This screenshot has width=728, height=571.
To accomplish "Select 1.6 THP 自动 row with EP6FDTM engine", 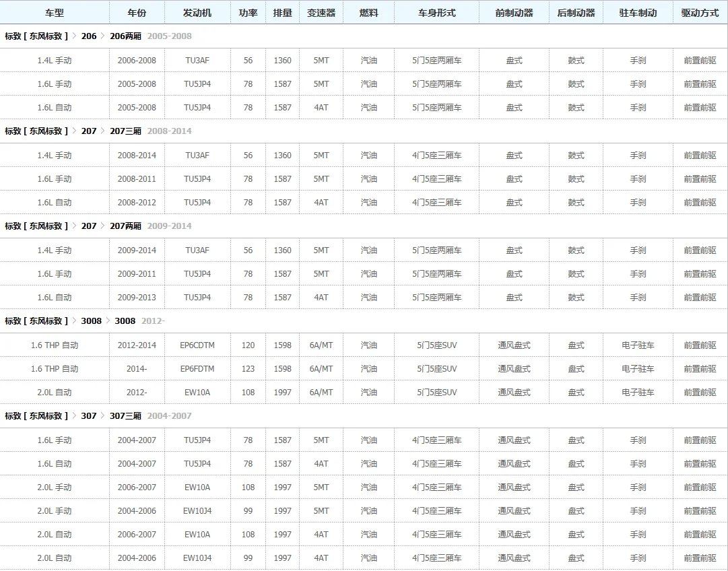I will click(364, 369).
